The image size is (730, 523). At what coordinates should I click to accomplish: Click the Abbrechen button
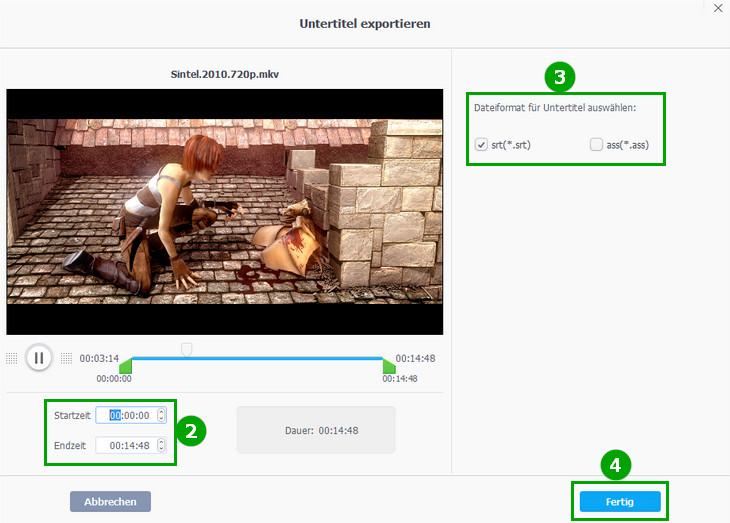coord(110,502)
